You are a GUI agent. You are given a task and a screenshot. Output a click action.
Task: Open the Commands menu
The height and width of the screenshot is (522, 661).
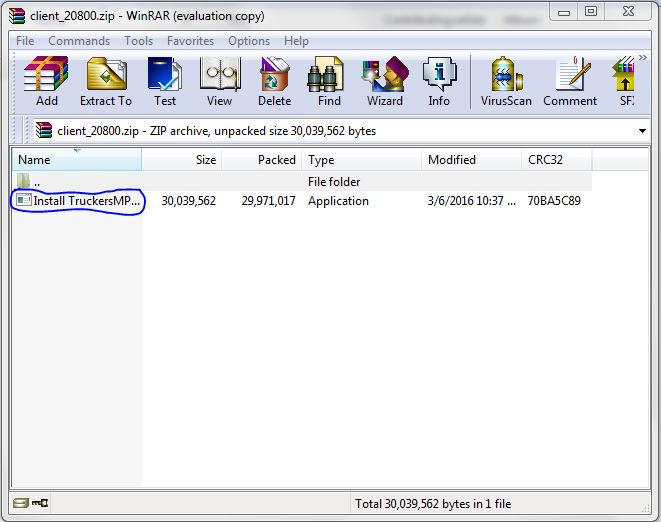pyautogui.click(x=79, y=41)
